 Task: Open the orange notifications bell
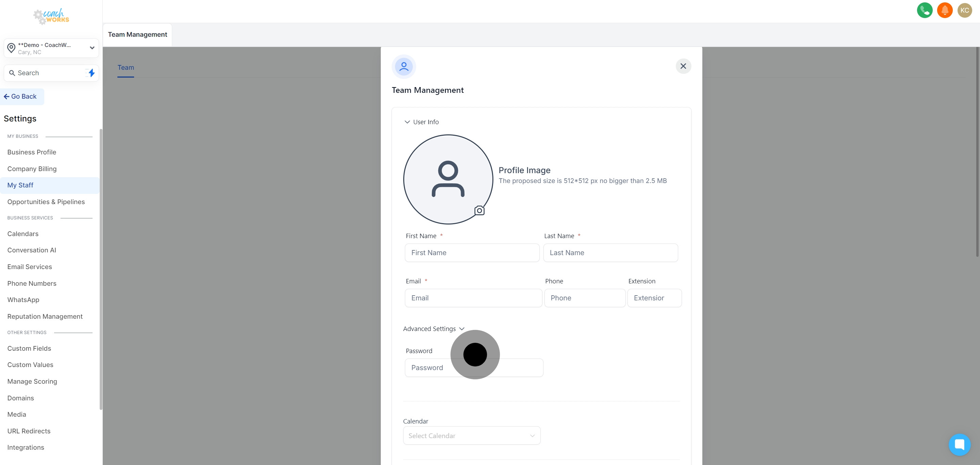945,10
